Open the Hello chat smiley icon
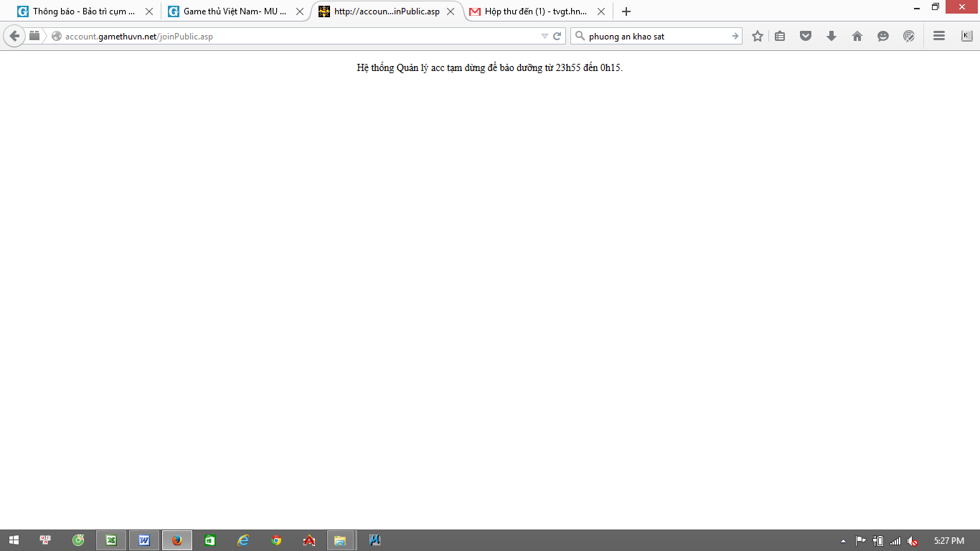The width and height of the screenshot is (980, 551). [x=883, y=36]
